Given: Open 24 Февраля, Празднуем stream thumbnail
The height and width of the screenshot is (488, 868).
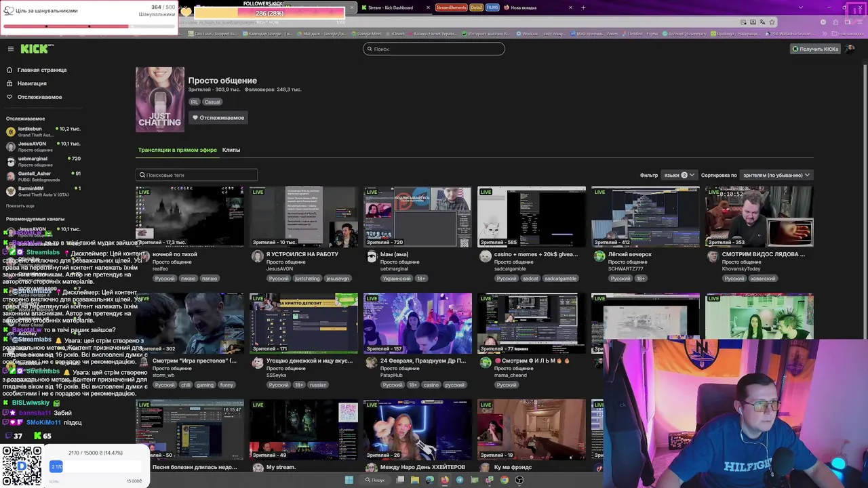Looking at the screenshot, I should [418, 323].
